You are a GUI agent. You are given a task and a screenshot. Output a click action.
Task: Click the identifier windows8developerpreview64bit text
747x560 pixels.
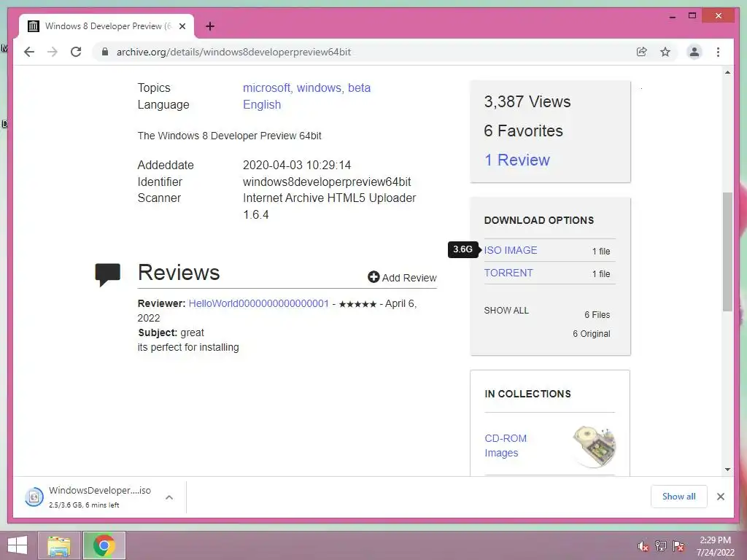327,182
